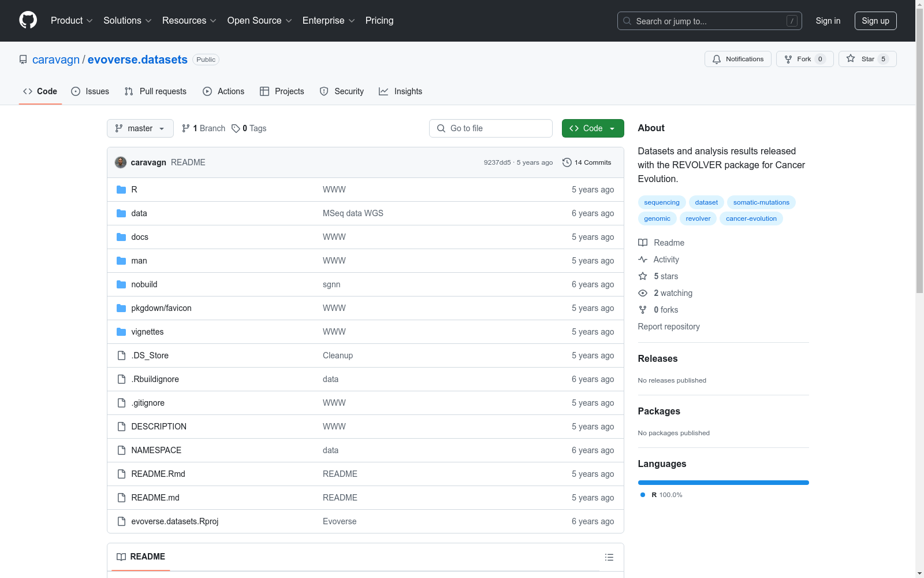
Task: Focus the Search or jump to field
Action: [x=710, y=21]
